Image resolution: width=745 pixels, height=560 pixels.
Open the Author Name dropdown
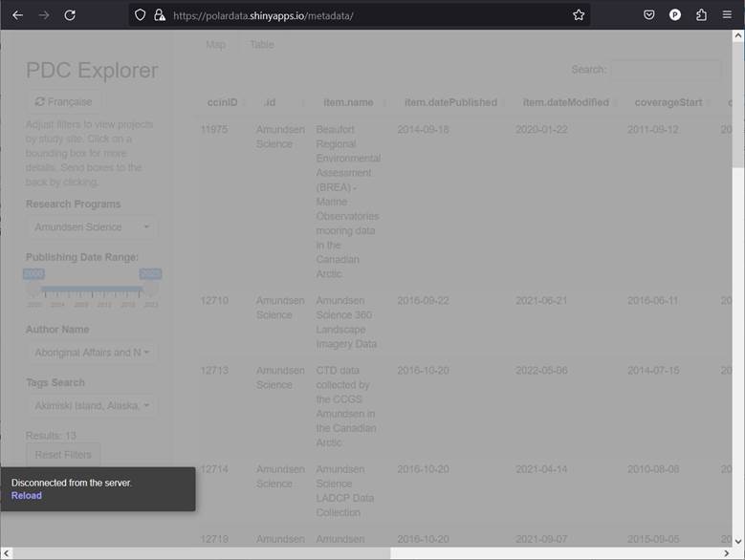[x=92, y=353]
